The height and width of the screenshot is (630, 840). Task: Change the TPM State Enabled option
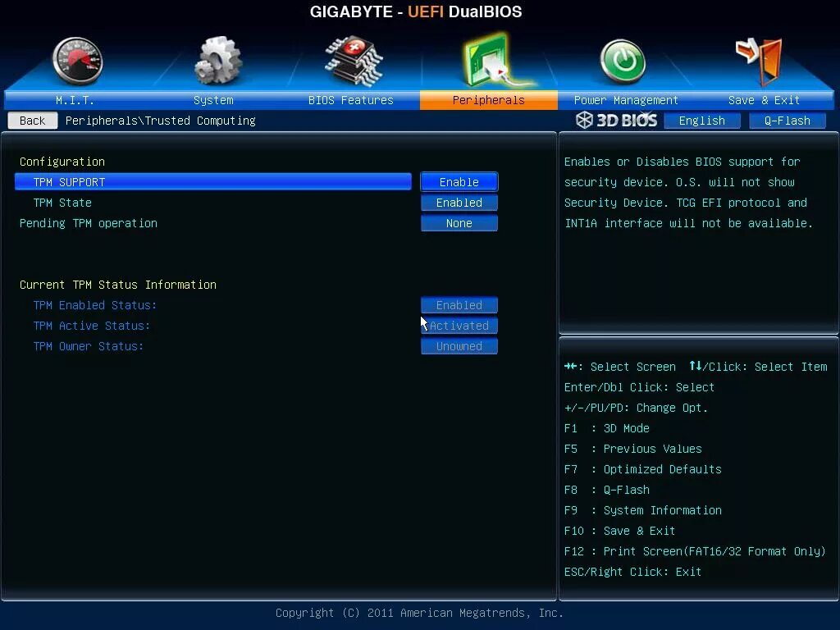[459, 203]
